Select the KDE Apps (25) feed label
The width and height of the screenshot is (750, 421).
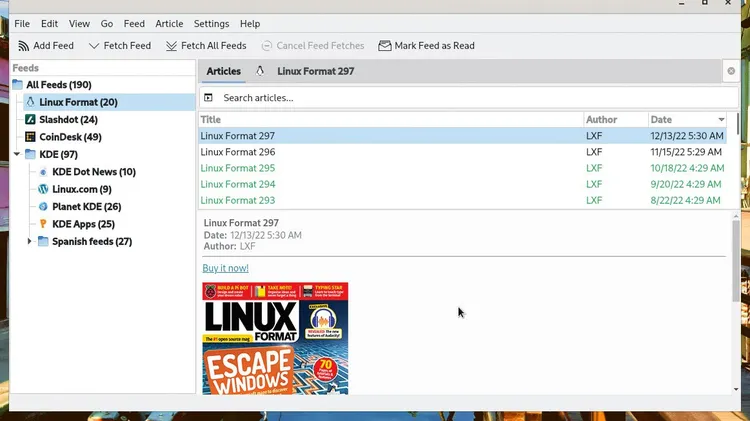click(83, 224)
